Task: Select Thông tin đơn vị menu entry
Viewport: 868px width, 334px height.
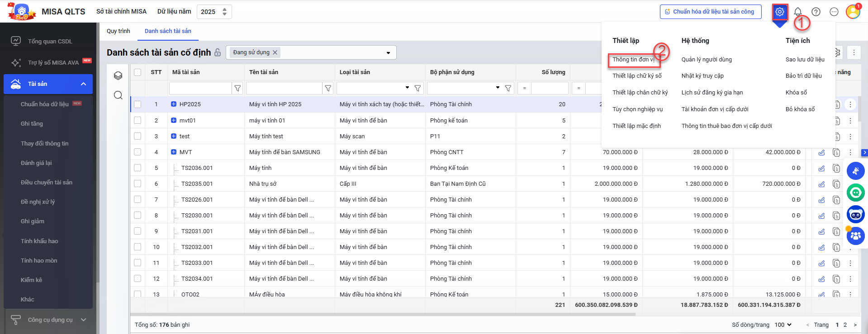Action: [x=633, y=60]
